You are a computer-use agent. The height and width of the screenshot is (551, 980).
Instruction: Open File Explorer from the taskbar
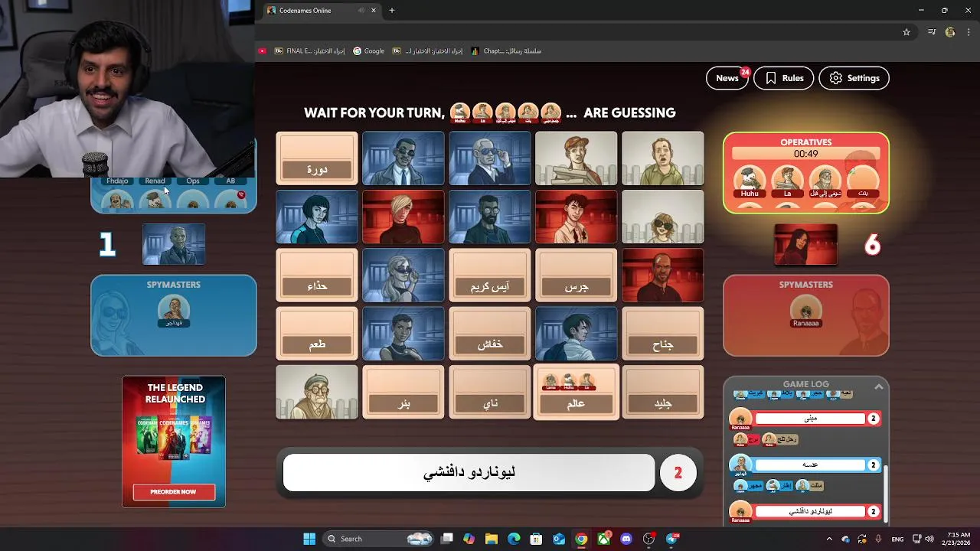[x=492, y=539]
